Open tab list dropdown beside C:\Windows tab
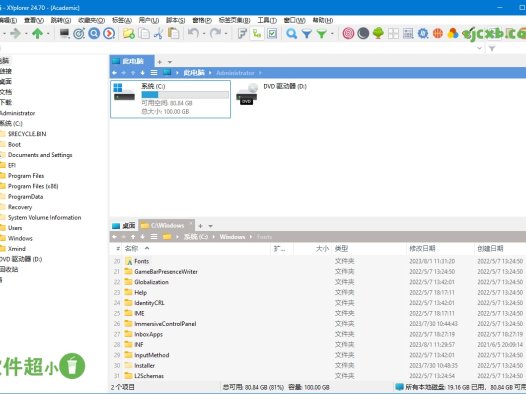This screenshot has height=394, width=526. coord(210,226)
